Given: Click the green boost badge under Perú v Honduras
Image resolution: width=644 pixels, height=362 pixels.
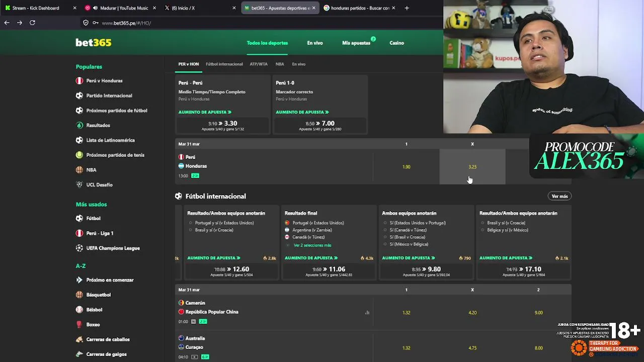Looking at the screenshot, I should click(x=195, y=175).
